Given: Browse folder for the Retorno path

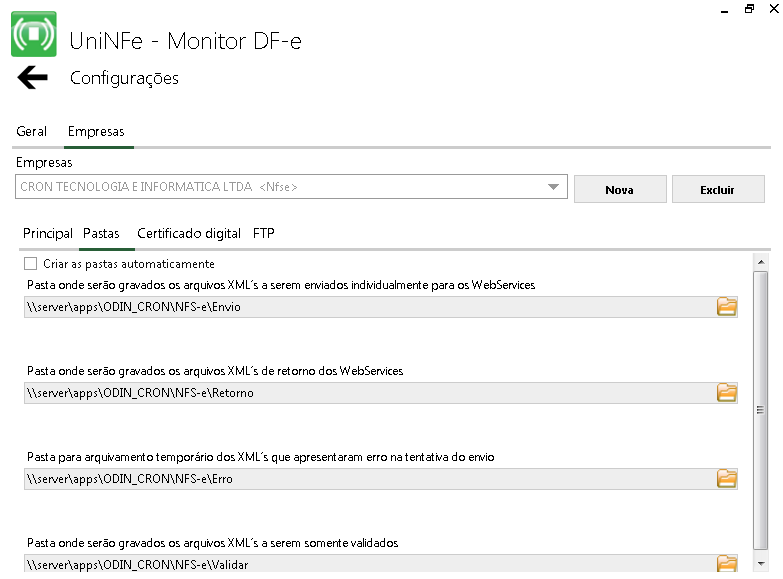Looking at the screenshot, I should click(727, 393).
